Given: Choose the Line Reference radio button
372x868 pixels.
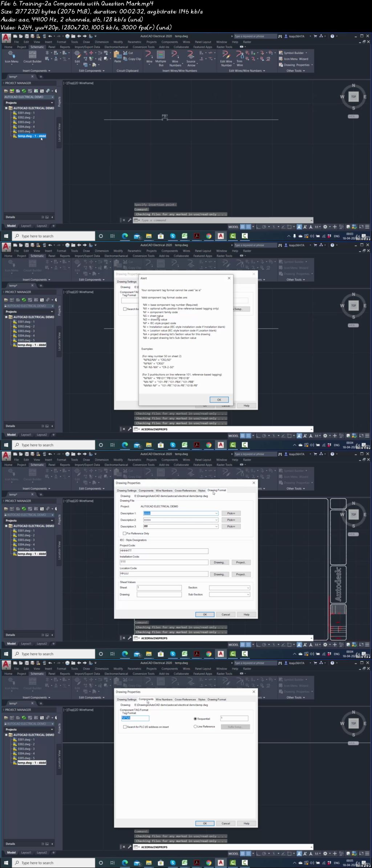Looking at the screenshot, I should click(195, 727).
